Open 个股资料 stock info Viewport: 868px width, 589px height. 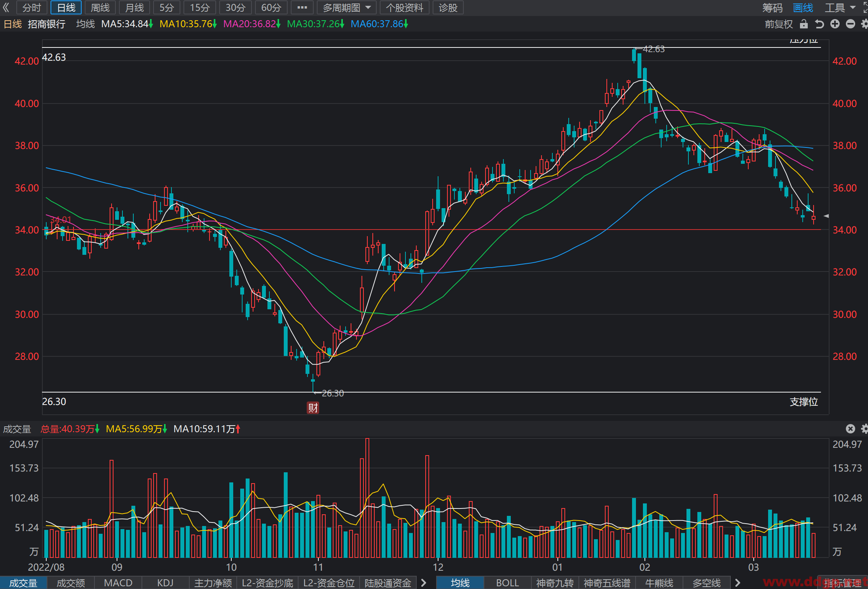pos(405,7)
